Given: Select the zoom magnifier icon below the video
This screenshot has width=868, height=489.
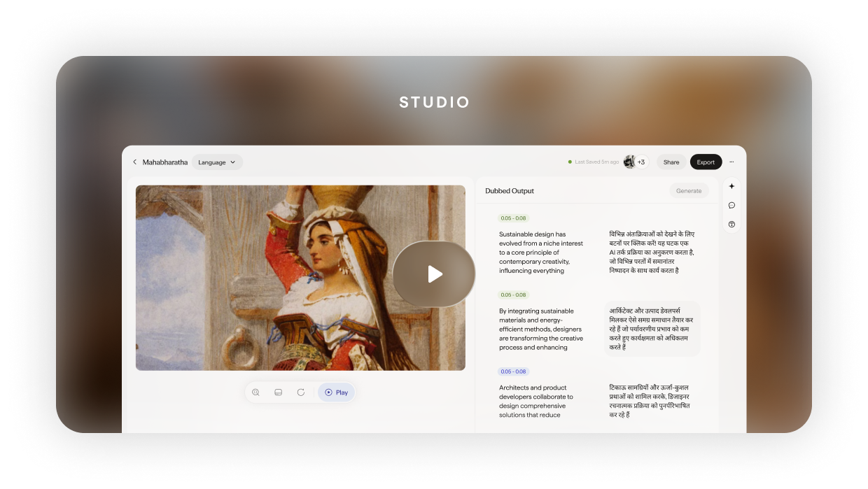Looking at the screenshot, I should point(256,392).
